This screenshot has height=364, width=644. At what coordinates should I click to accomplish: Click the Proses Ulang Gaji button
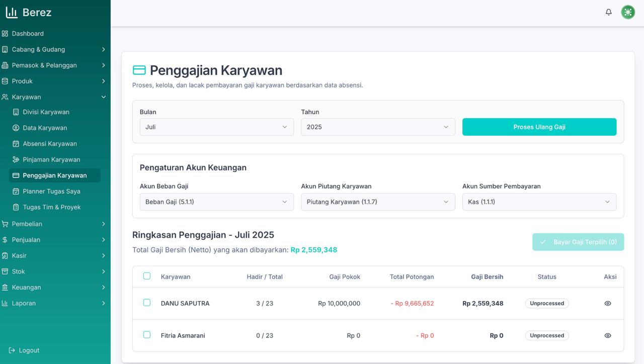click(539, 127)
